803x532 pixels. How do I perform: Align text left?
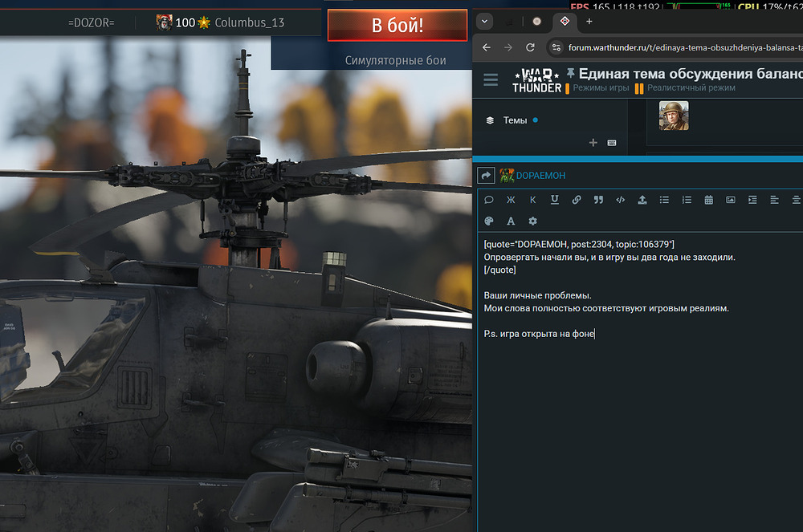pos(774,200)
